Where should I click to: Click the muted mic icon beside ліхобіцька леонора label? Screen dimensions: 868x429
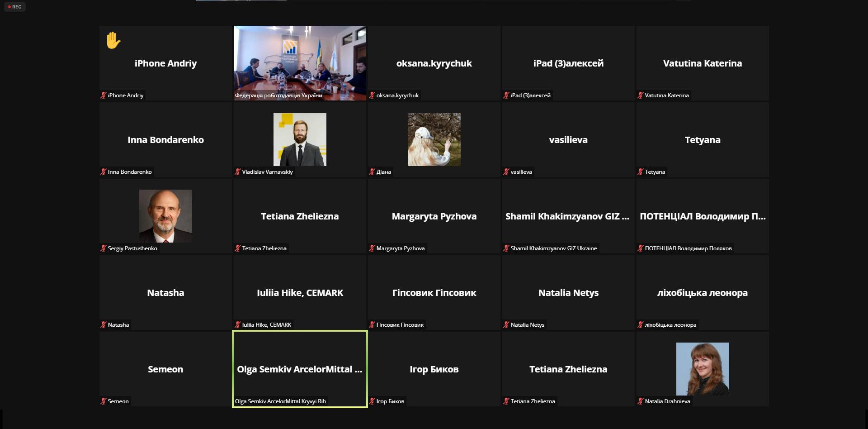641,325
